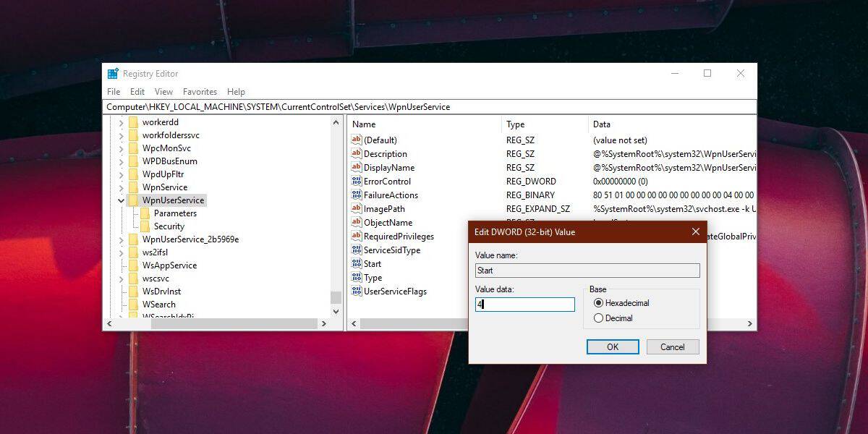Select the ObjectName value entry
868x434 pixels.
click(x=388, y=223)
